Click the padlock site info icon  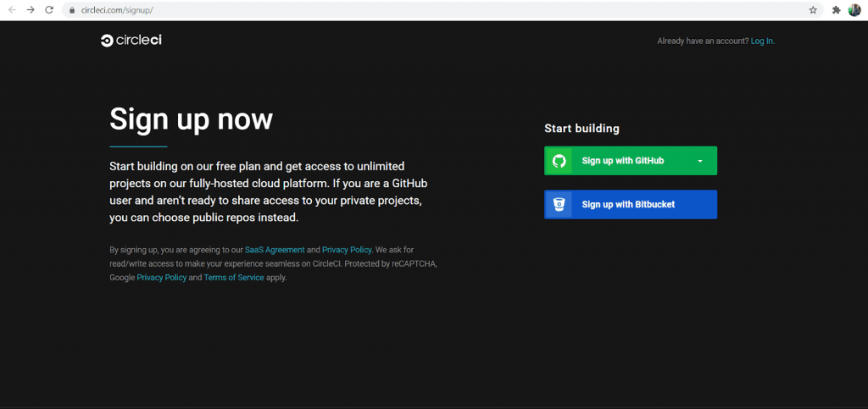(x=72, y=10)
